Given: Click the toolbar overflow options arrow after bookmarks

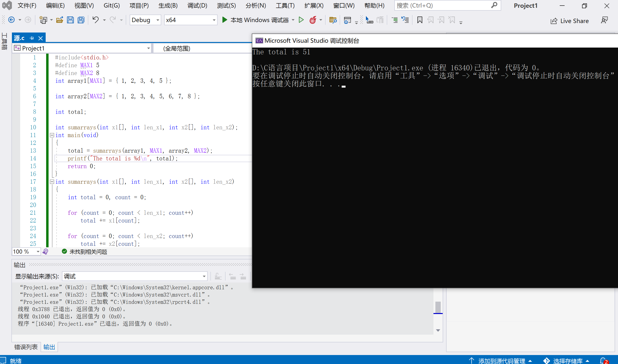Looking at the screenshot, I should click(x=461, y=22).
